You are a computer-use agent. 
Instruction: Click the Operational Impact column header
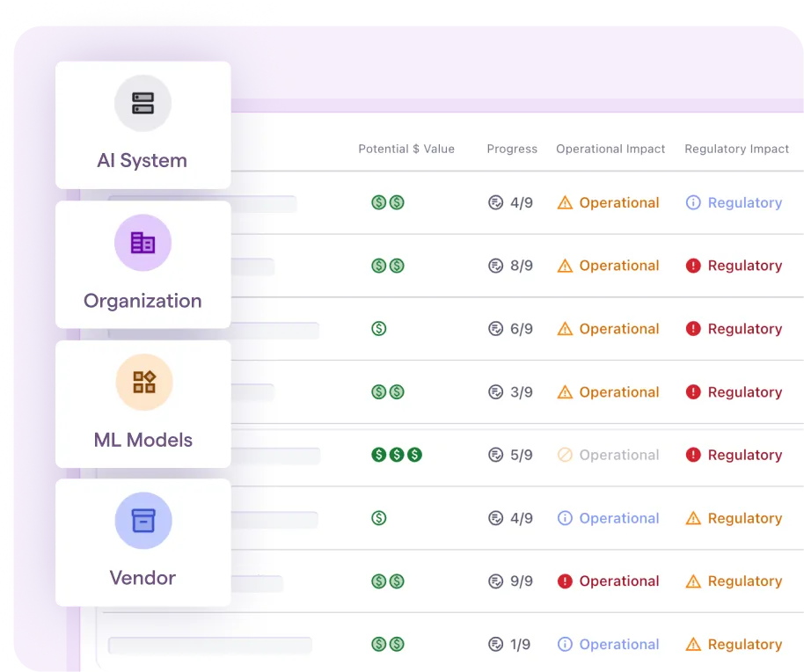610,149
